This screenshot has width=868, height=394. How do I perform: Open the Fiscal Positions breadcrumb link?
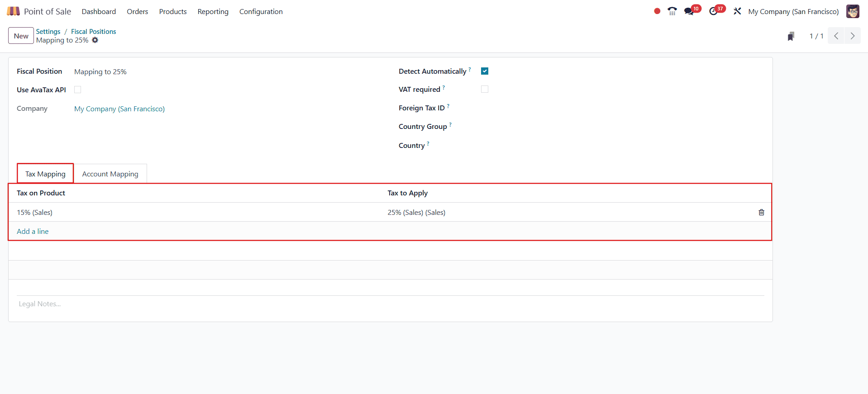pyautogui.click(x=94, y=32)
